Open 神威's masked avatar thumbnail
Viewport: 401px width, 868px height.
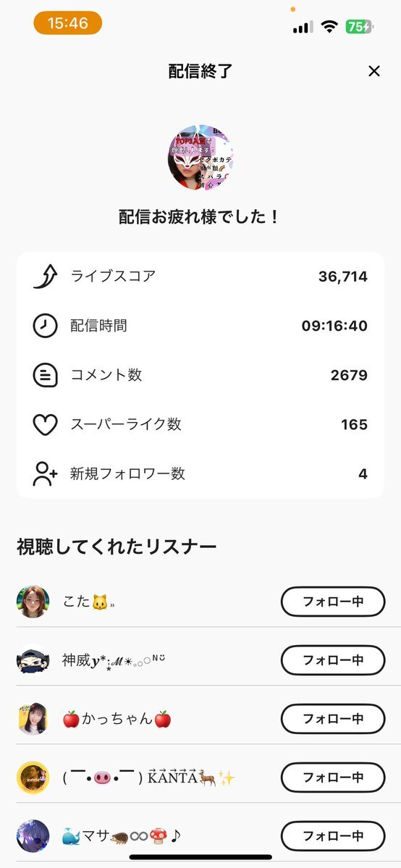coord(33,660)
